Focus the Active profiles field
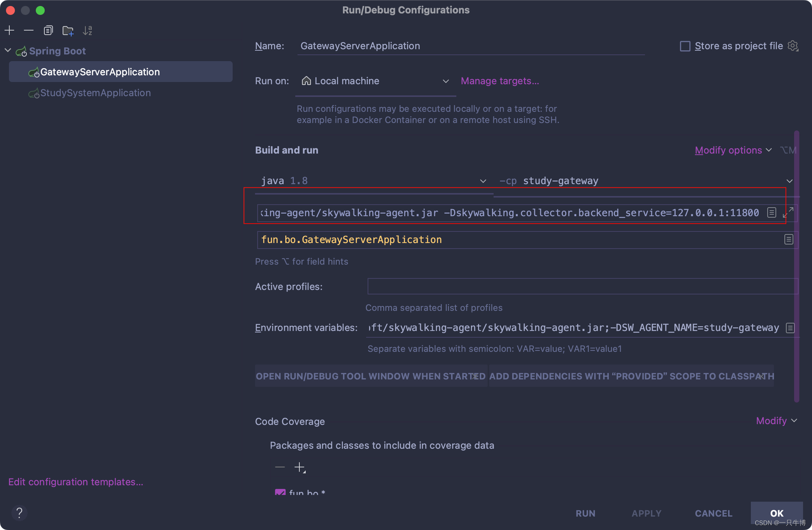The width and height of the screenshot is (812, 530). [x=582, y=286]
